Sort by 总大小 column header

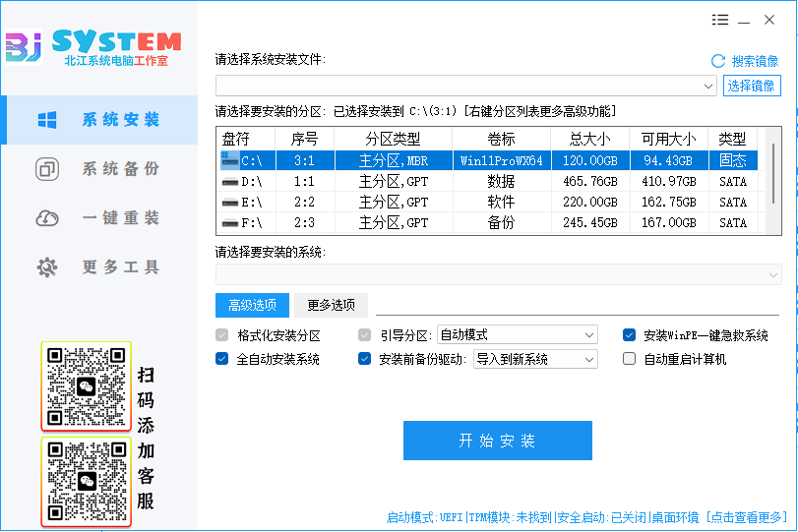tap(589, 139)
